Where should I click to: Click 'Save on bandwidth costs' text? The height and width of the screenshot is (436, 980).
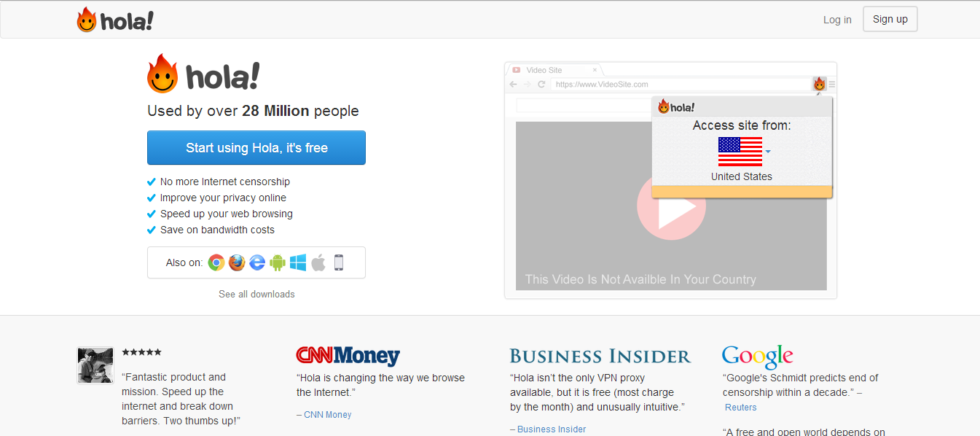[x=217, y=230]
